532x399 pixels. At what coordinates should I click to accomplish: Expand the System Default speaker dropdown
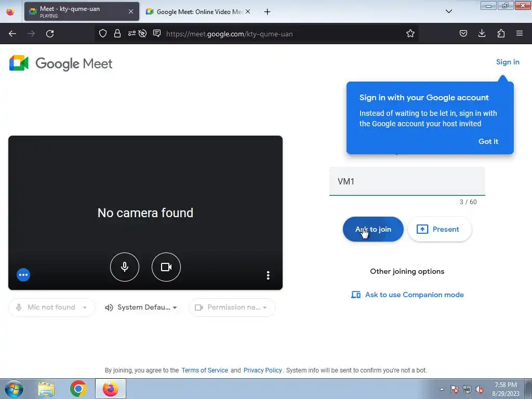tap(141, 308)
